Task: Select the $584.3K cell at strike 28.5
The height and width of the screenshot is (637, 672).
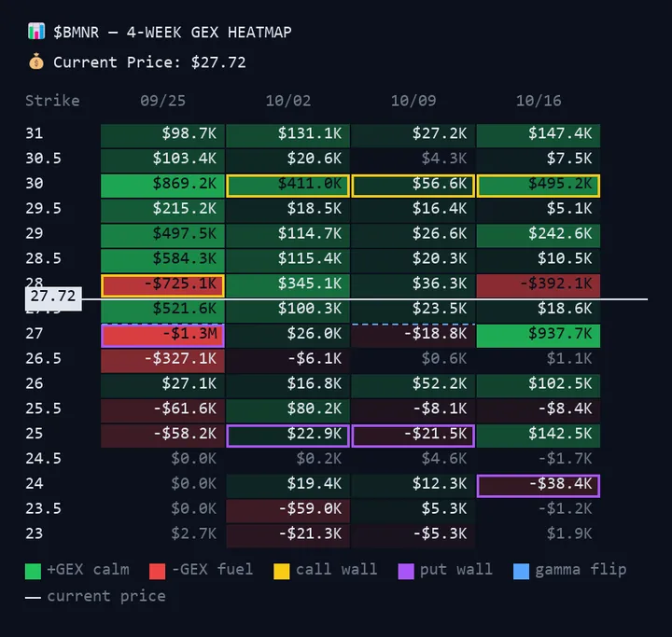Action: [162, 261]
